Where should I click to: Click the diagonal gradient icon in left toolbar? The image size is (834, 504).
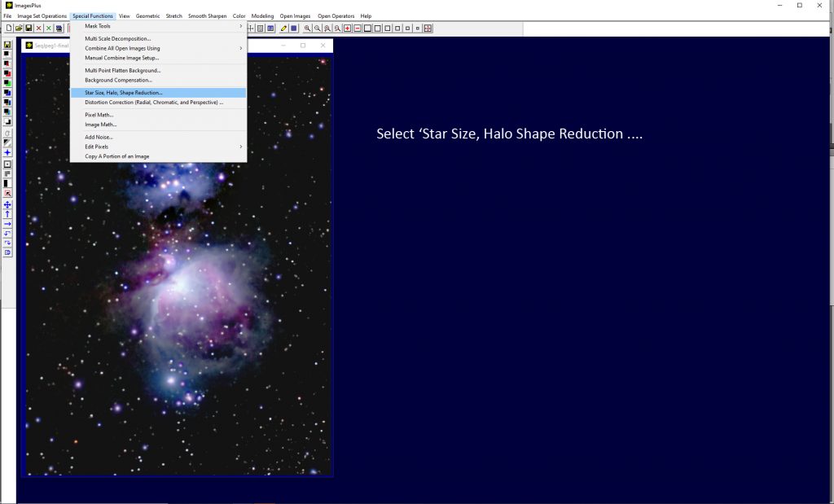(7, 142)
